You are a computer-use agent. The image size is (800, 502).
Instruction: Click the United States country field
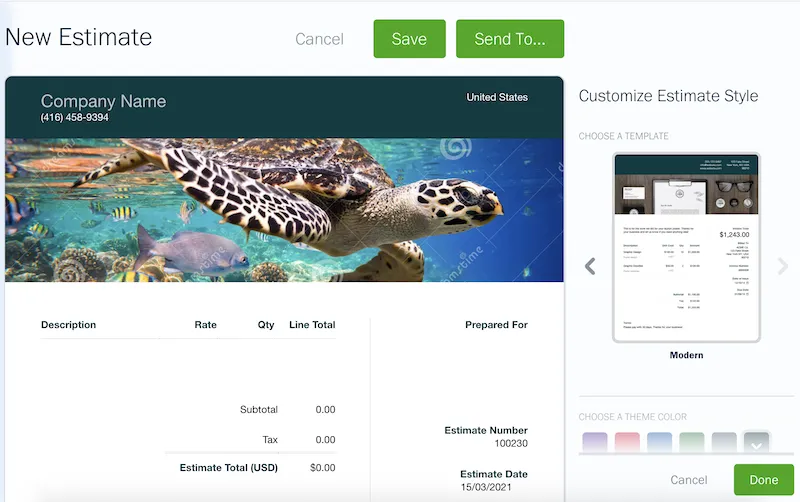[x=497, y=97]
